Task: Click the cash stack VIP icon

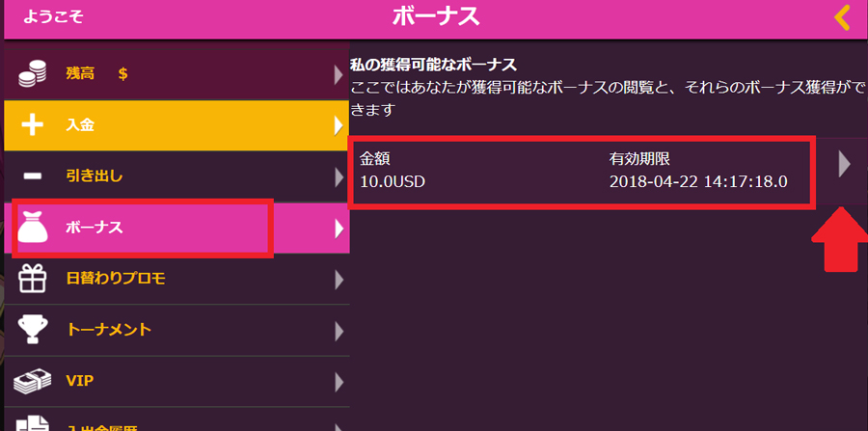Action: coord(33,381)
